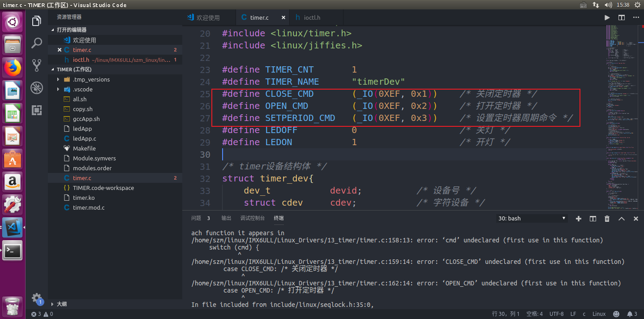Open the Trash from the dock
The height and width of the screenshot is (319, 644).
click(x=13, y=307)
